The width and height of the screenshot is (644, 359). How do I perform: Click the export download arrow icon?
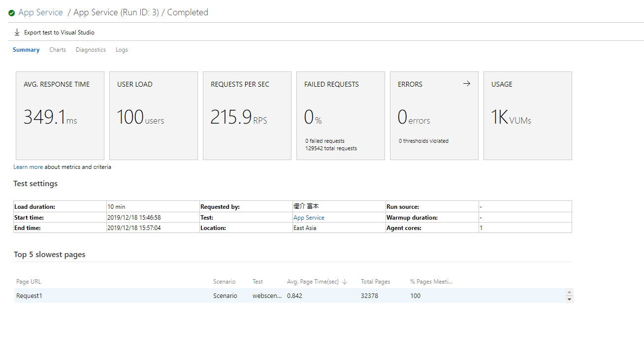point(17,33)
